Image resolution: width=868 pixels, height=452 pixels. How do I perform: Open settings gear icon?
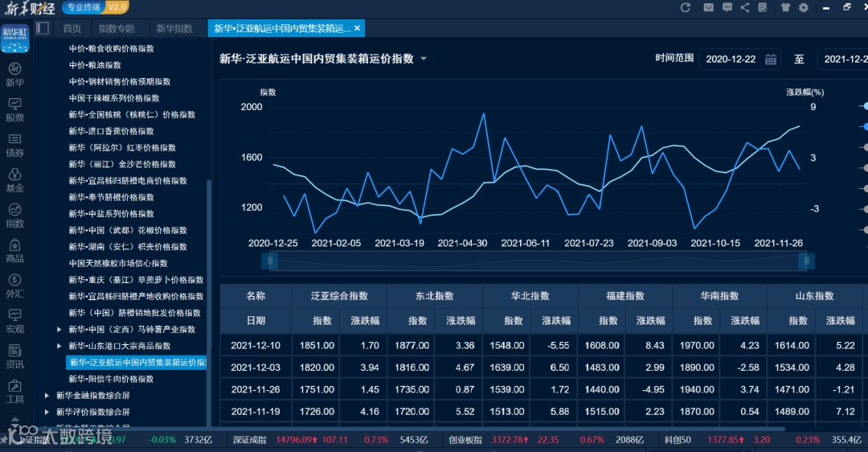point(804,7)
